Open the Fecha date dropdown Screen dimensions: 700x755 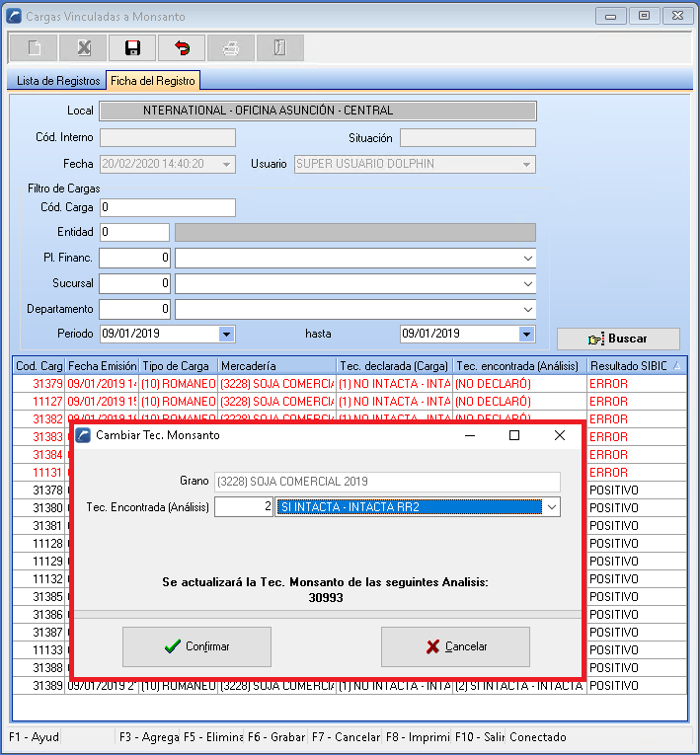226,164
